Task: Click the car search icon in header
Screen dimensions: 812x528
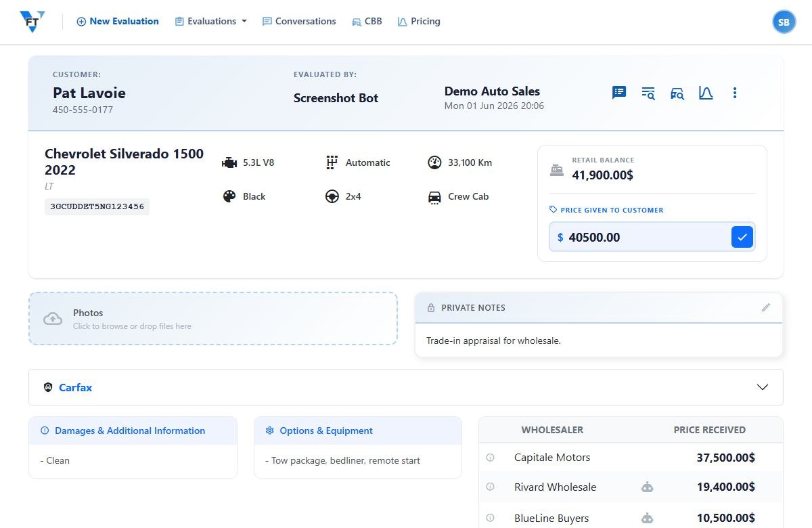Action: tap(677, 93)
